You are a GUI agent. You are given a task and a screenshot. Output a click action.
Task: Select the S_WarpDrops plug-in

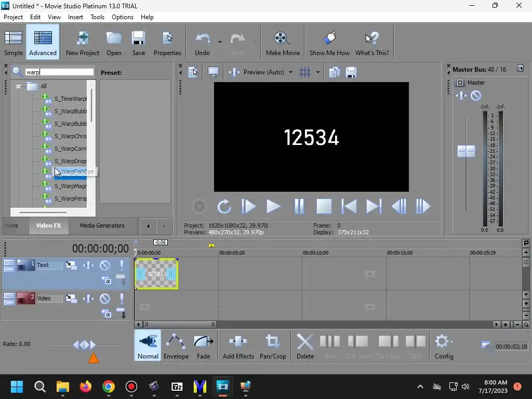pyautogui.click(x=70, y=161)
